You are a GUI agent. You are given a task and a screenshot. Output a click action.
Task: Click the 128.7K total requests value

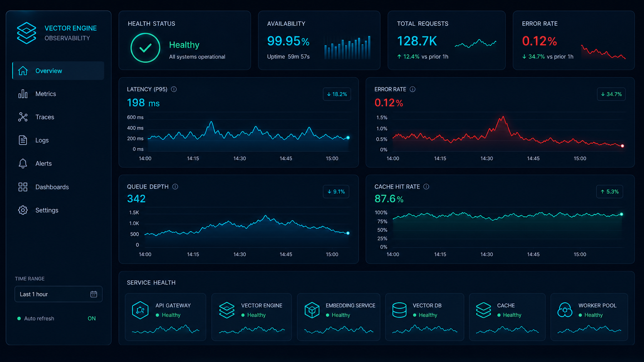click(x=417, y=41)
